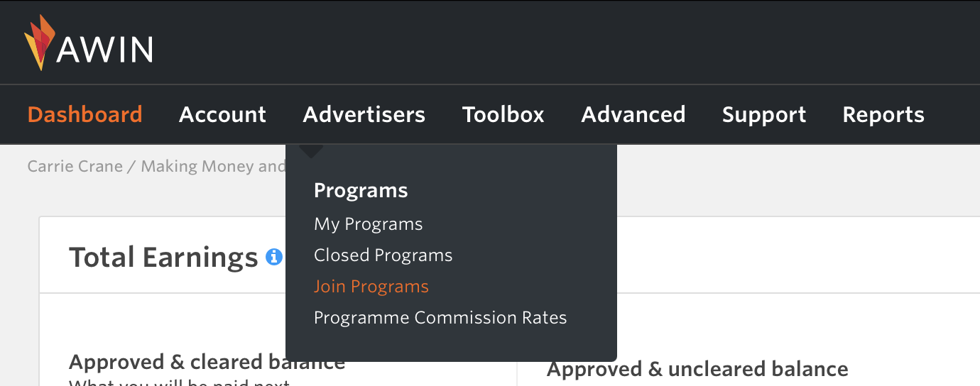Select Support in the navigation bar

[x=763, y=114]
